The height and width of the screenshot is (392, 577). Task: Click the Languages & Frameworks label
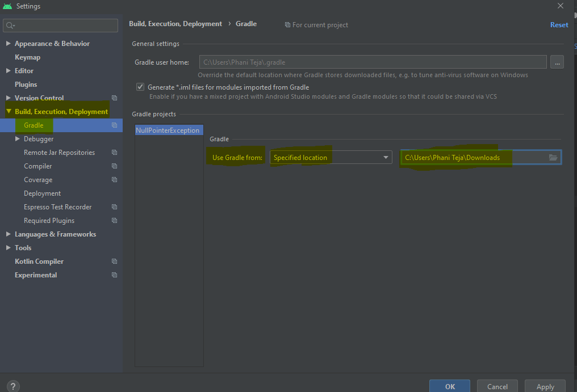[55, 234]
